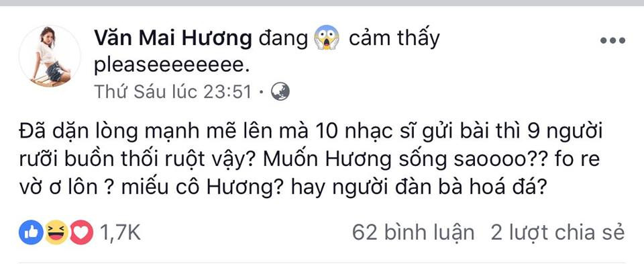
Task: Open the three-dot post options menu
Action: (612, 40)
